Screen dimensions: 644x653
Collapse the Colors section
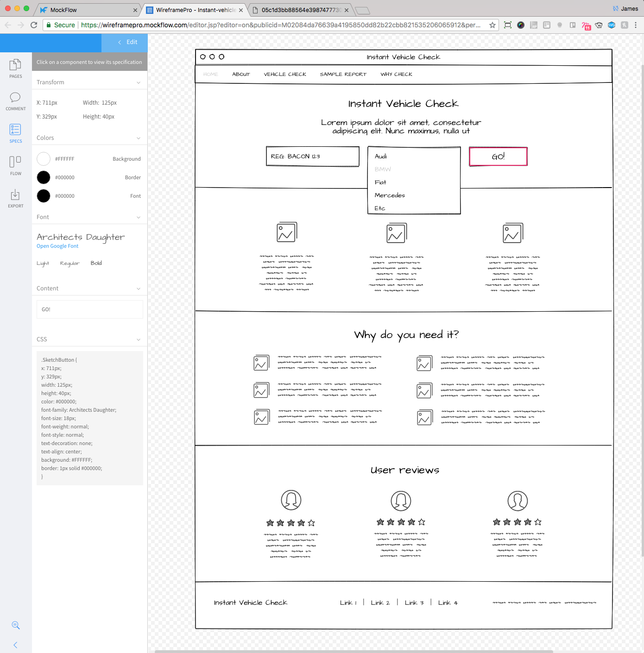click(139, 138)
